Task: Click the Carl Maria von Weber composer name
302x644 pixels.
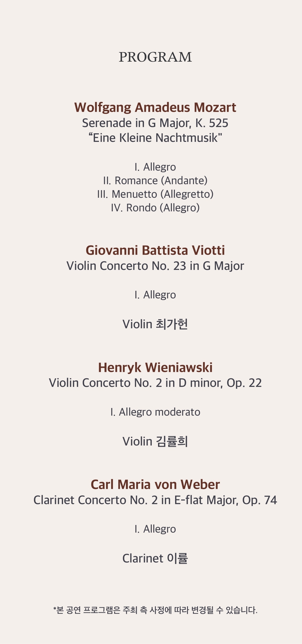Action: pyautogui.click(x=155, y=485)
